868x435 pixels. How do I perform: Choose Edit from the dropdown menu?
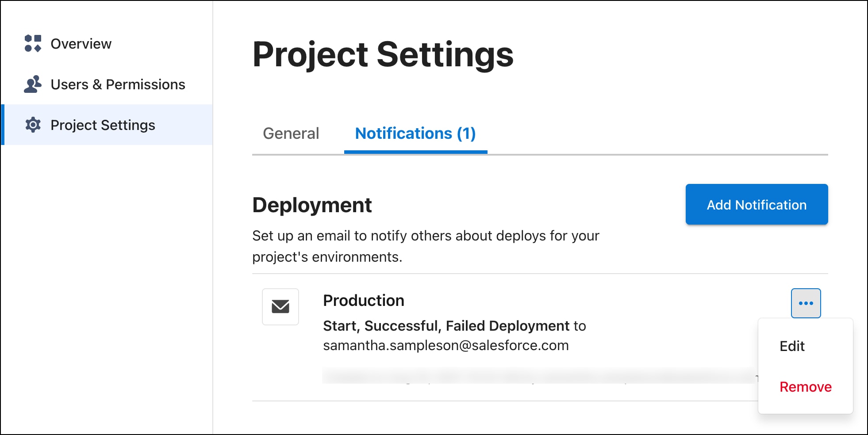[805, 346]
